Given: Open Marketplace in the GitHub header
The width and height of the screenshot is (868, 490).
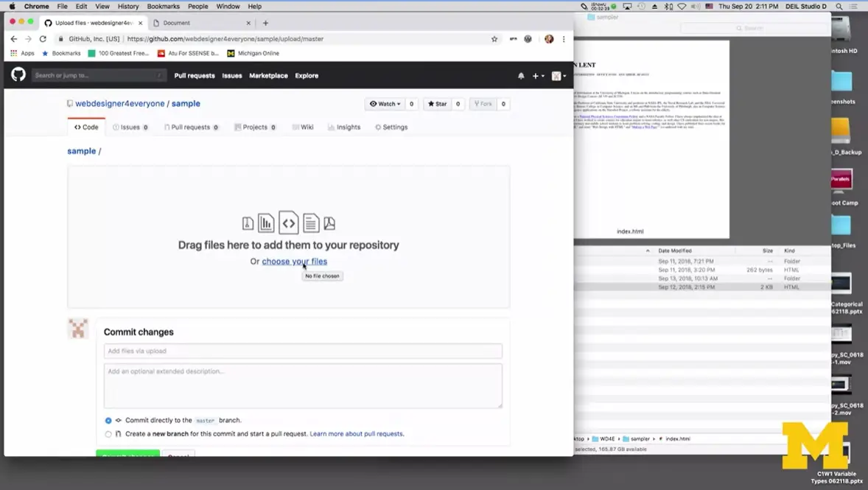Looking at the screenshot, I should click(268, 75).
